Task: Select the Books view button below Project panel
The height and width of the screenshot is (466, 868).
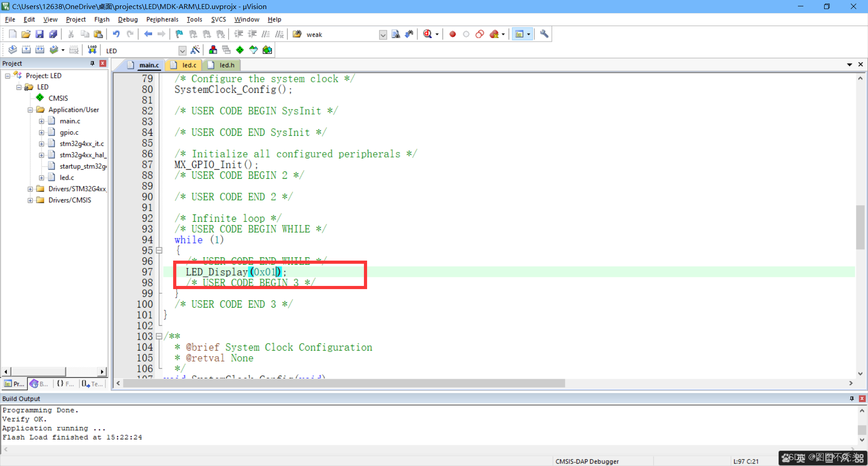Action: (38, 383)
